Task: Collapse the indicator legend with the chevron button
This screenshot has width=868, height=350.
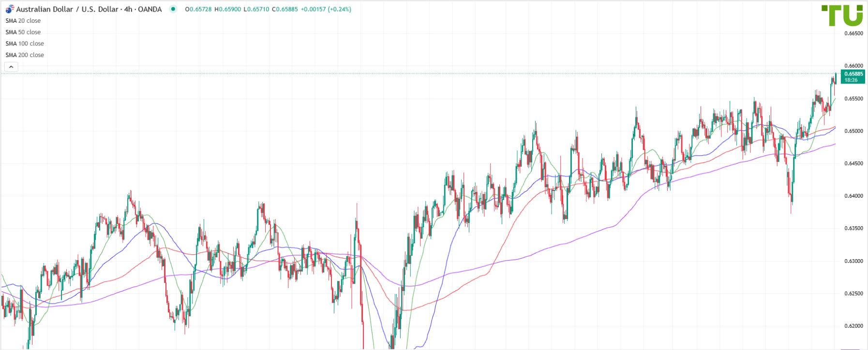Action: pyautogui.click(x=11, y=67)
